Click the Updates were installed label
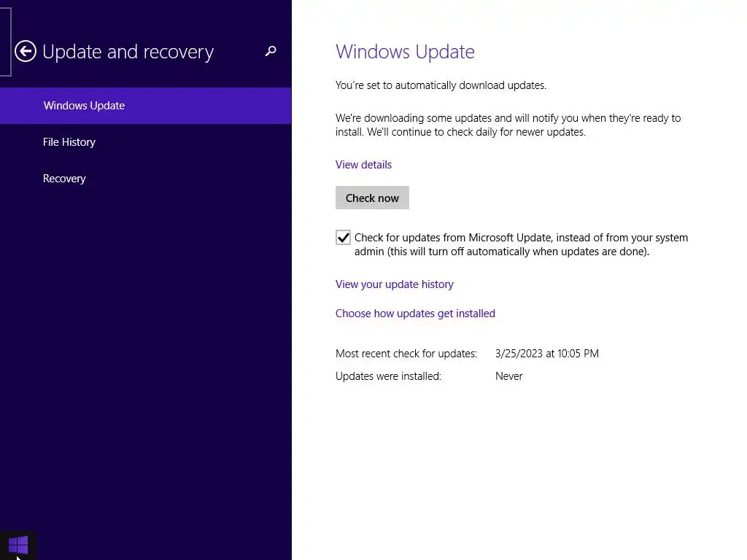The width and height of the screenshot is (747, 560). [x=388, y=376]
